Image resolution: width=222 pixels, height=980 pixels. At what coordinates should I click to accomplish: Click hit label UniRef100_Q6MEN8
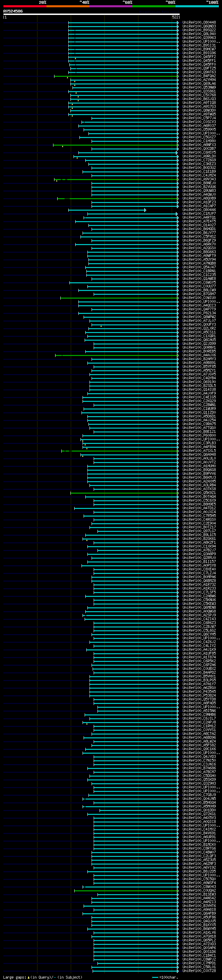click(199, 608)
